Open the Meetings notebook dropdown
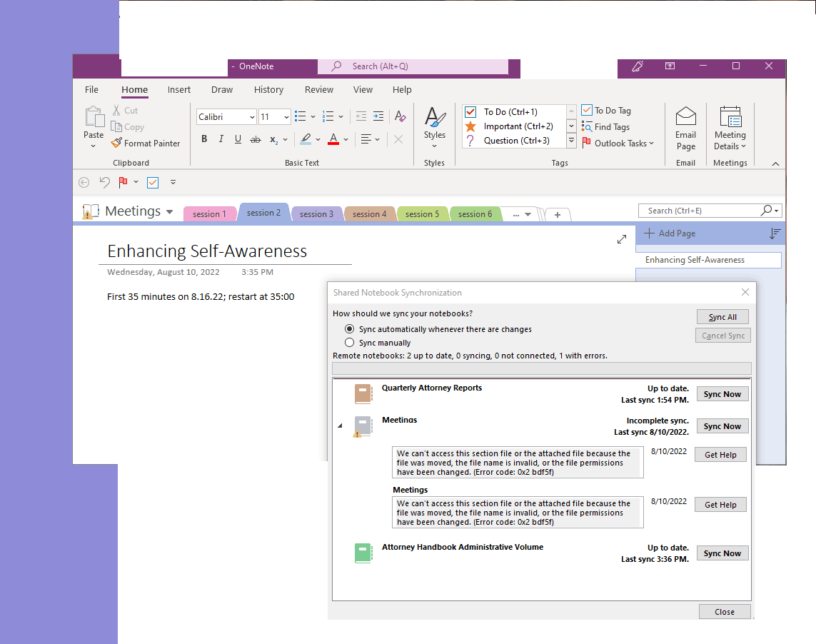 pyautogui.click(x=169, y=212)
